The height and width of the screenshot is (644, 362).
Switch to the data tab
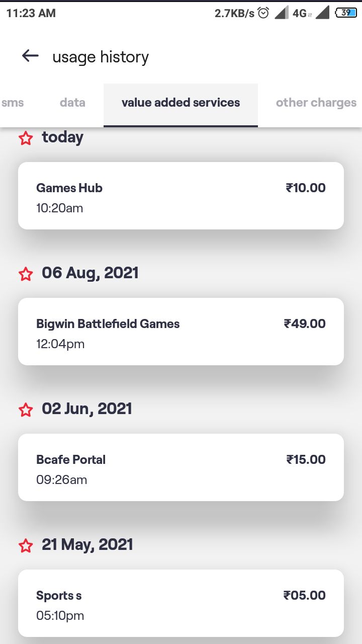coord(72,103)
